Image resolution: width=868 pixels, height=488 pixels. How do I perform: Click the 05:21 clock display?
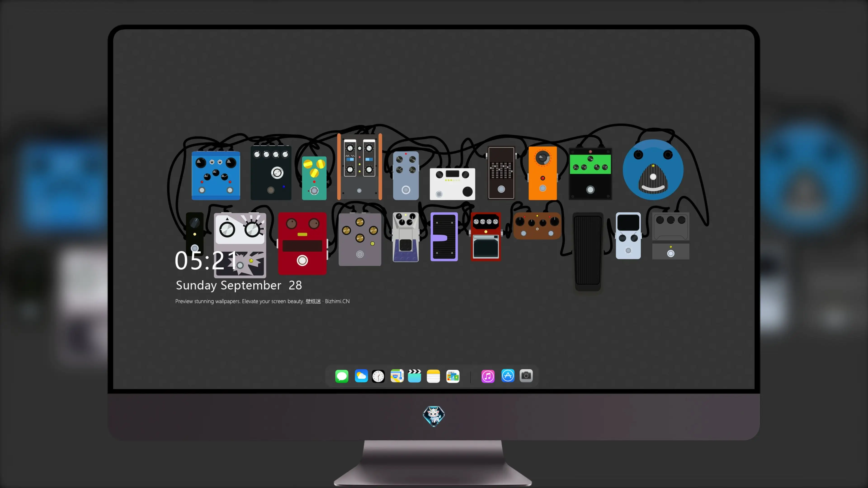(206, 261)
